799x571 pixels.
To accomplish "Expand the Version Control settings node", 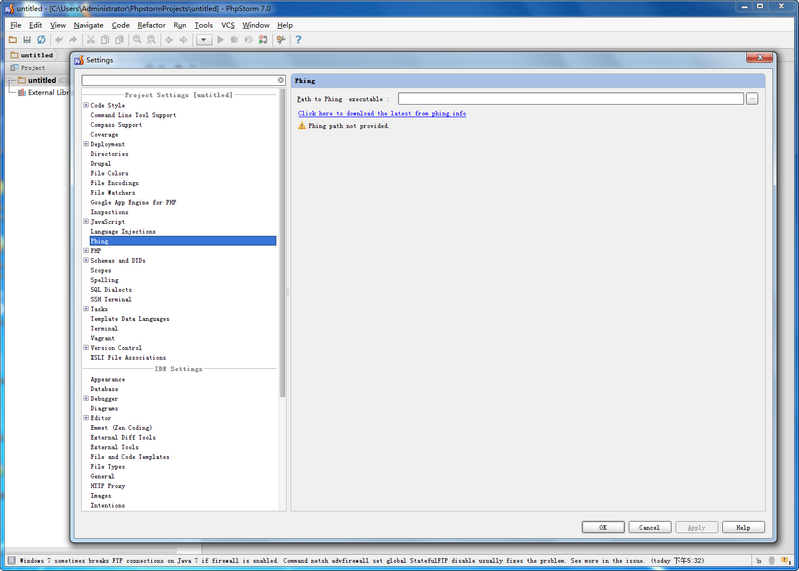I will [x=86, y=347].
